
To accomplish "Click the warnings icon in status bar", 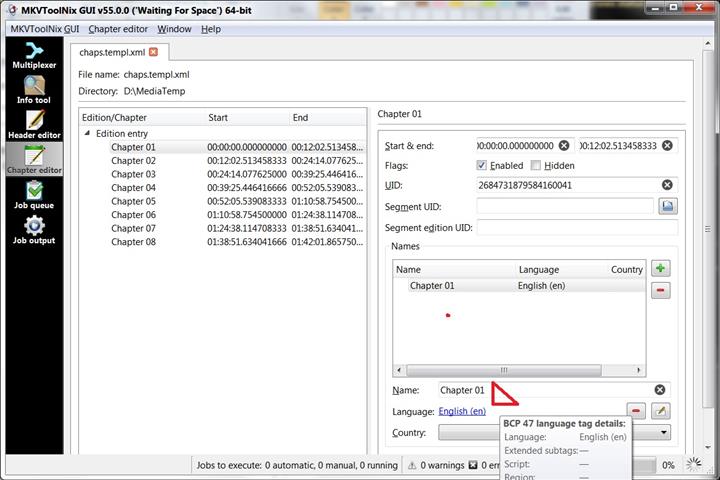I will pyautogui.click(x=412, y=465).
